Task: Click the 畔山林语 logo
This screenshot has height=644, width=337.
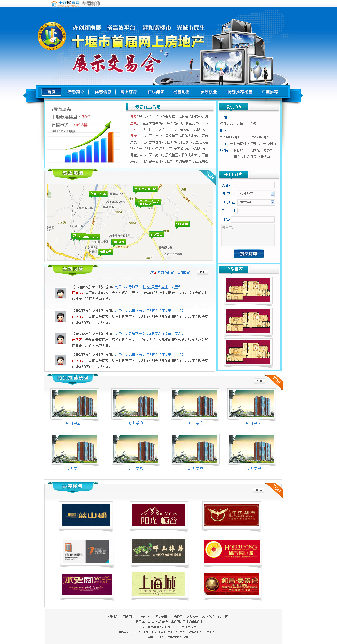Action: click(x=160, y=551)
